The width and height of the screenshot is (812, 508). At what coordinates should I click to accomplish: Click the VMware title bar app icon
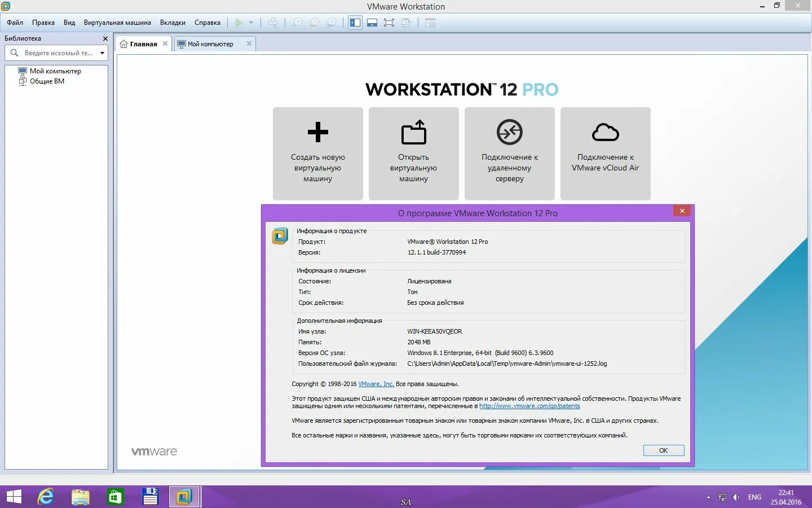click(x=6, y=6)
